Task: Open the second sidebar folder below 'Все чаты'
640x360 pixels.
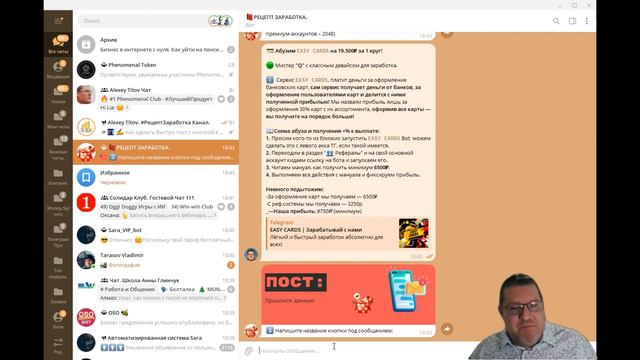Action: coord(58,94)
